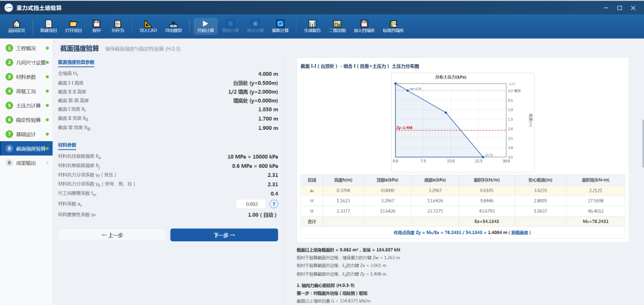The image size is (644, 305).
Task: Click the 分布土压力(kPa) chart title
Action: click(x=451, y=77)
